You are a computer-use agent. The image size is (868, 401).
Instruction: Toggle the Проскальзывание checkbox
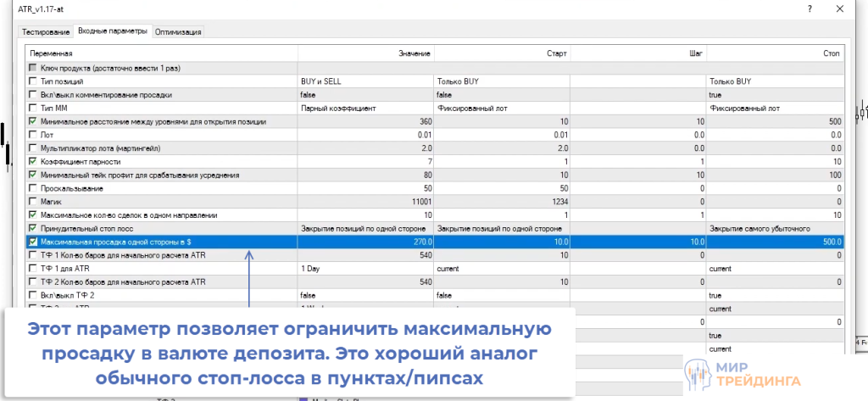(x=33, y=188)
